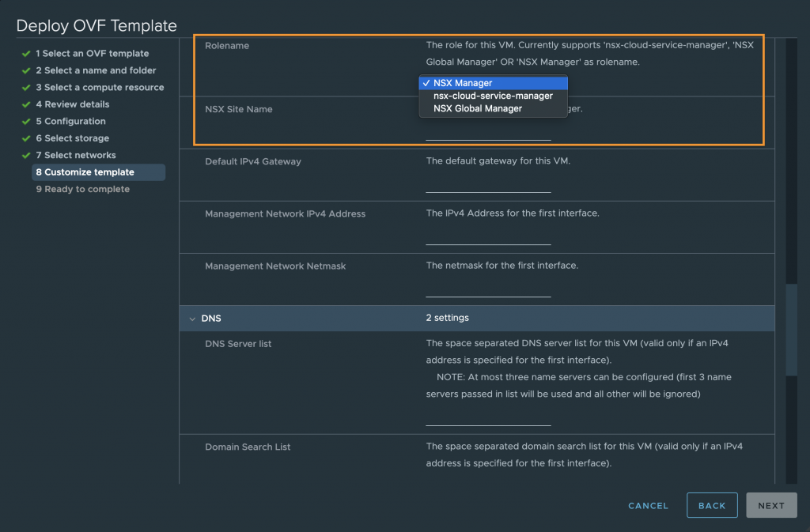The image size is (810, 532).
Task: Click the vertical scrollbar thumb of the template form
Action: (x=791, y=330)
